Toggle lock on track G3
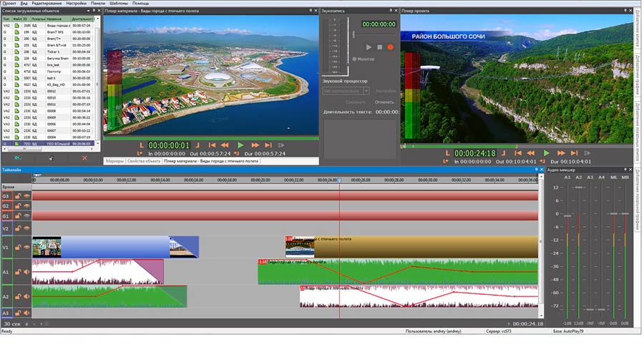The width and height of the screenshot is (644, 345). tap(18, 196)
